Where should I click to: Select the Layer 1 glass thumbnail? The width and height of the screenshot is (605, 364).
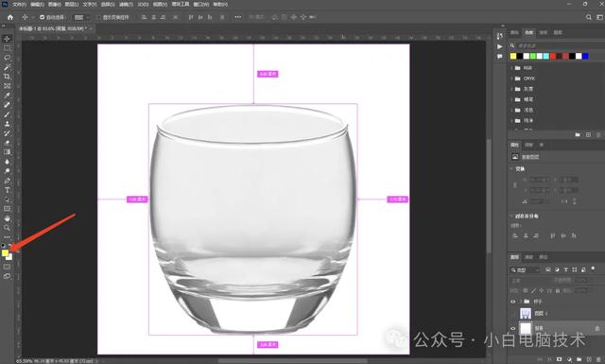pyautogui.click(x=526, y=313)
